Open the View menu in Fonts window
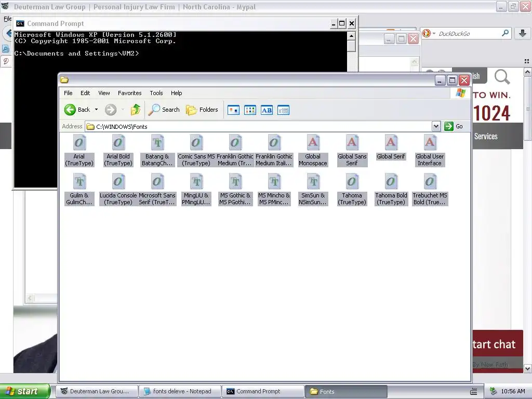Viewport: 532px width, 399px height. tap(104, 93)
